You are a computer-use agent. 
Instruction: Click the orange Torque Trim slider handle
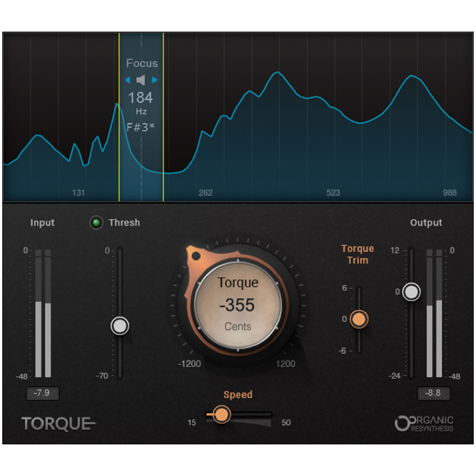click(x=359, y=319)
